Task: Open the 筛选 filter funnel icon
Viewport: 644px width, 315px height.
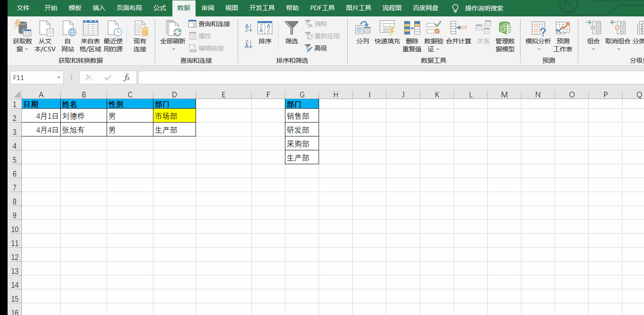Action: [292, 29]
